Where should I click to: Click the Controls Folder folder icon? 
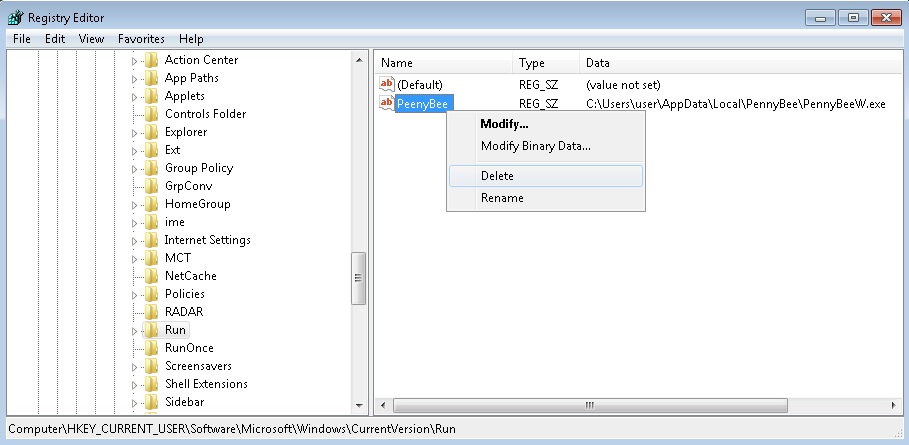click(x=151, y=114)
